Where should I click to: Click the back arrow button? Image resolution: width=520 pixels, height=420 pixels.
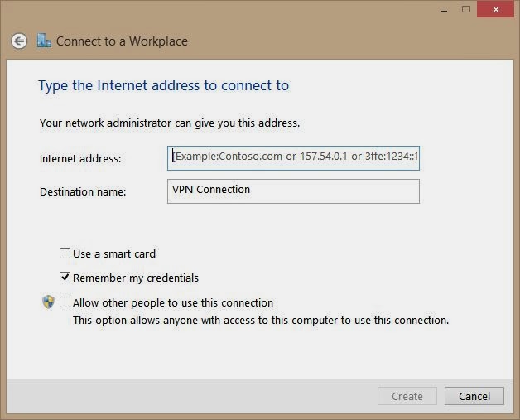pyautogui.click(x=19, y=41)
